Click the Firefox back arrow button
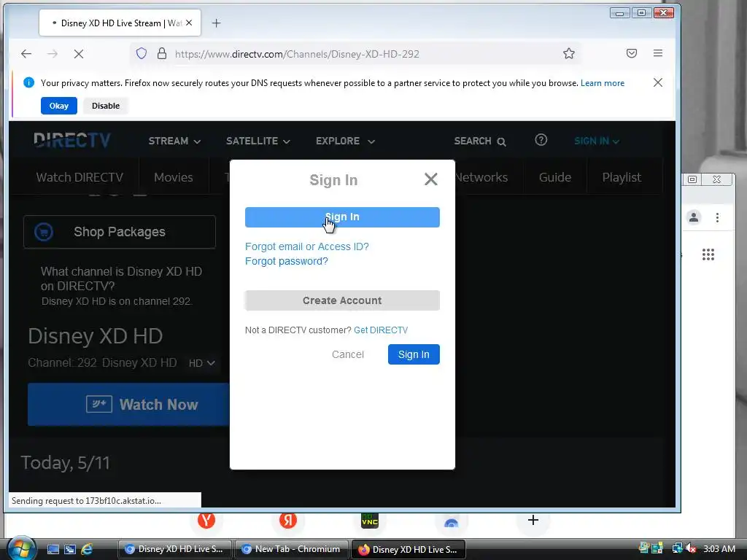The height and width of the screenshot is (560, 747). [x=26, y=54]
